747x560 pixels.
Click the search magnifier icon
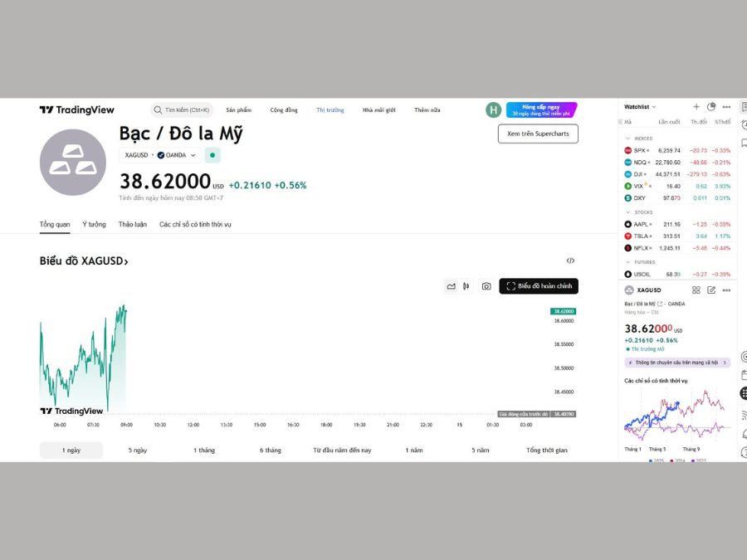(158, 110)
